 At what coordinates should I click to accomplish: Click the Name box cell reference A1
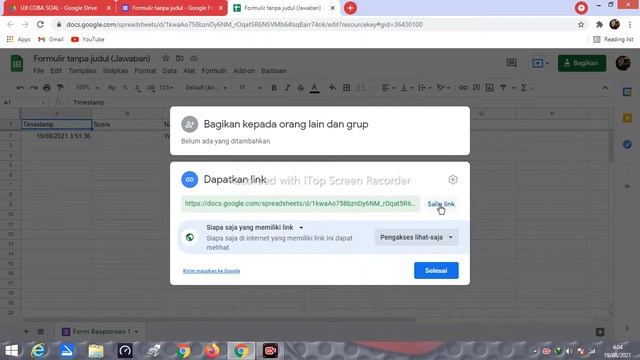pyautogui.click(x=24, y=102)
